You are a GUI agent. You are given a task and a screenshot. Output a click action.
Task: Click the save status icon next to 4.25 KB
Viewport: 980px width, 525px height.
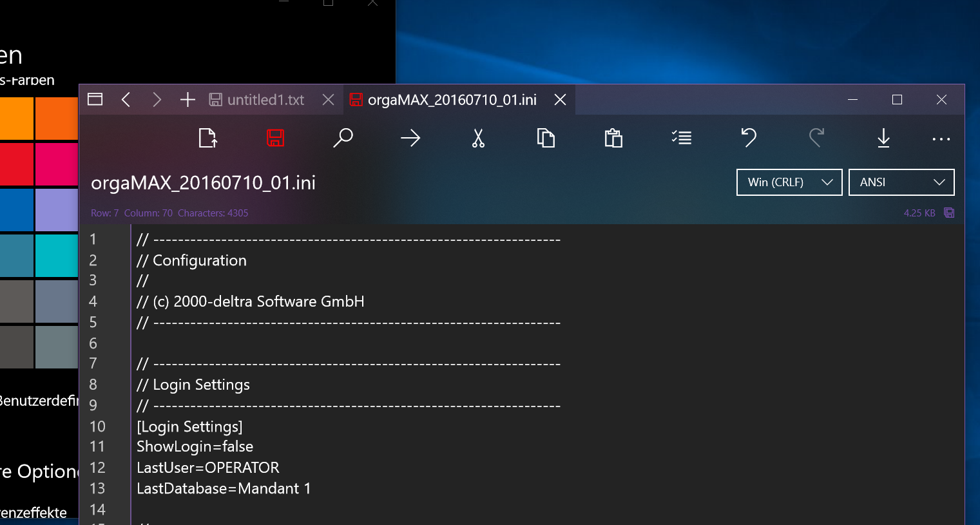click(949, 213)
